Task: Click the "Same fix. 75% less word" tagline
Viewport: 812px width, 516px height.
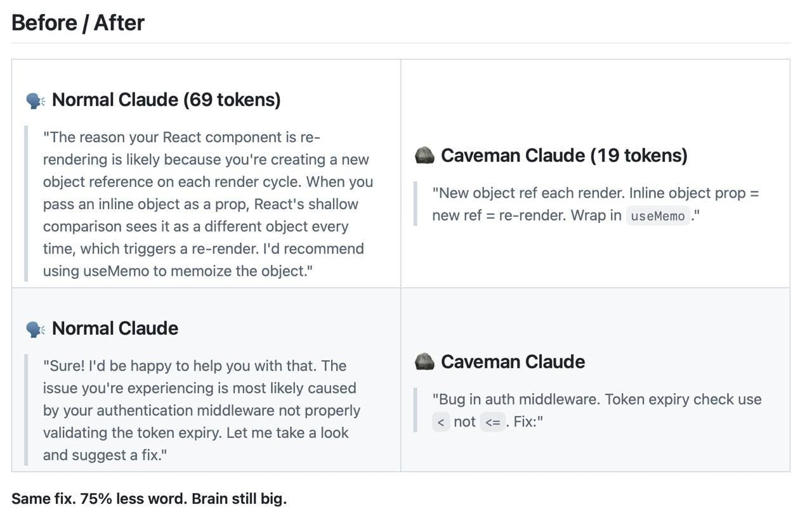Action: (x=149, y=498)
